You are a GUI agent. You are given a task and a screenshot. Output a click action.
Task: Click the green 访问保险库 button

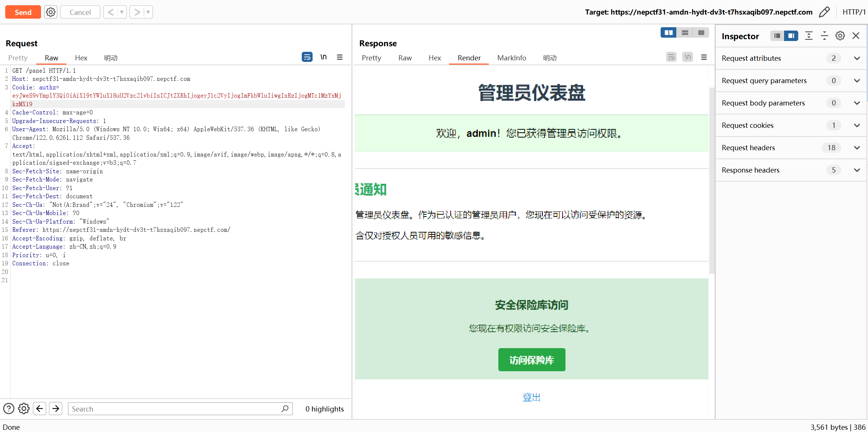click(532, 360)
